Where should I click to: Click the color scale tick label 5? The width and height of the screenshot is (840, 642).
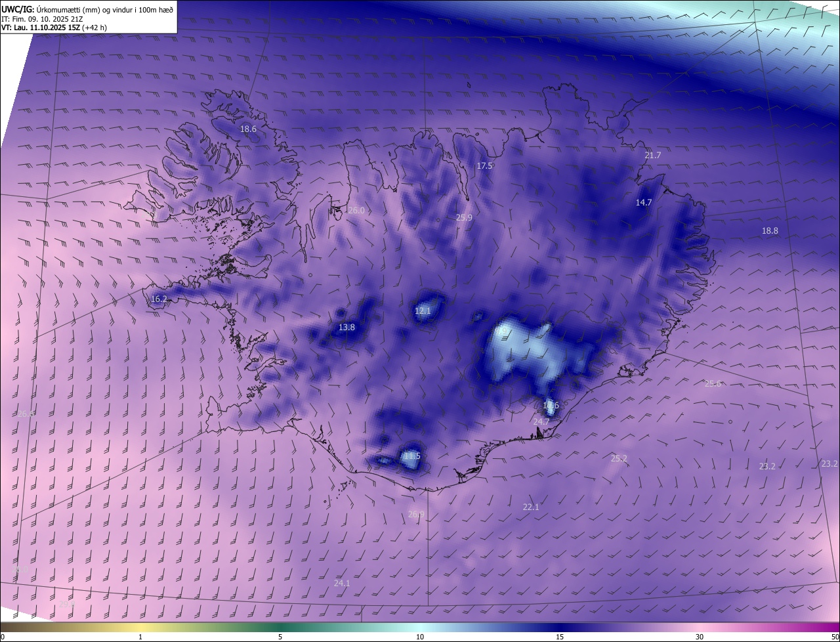pos(280,637)
